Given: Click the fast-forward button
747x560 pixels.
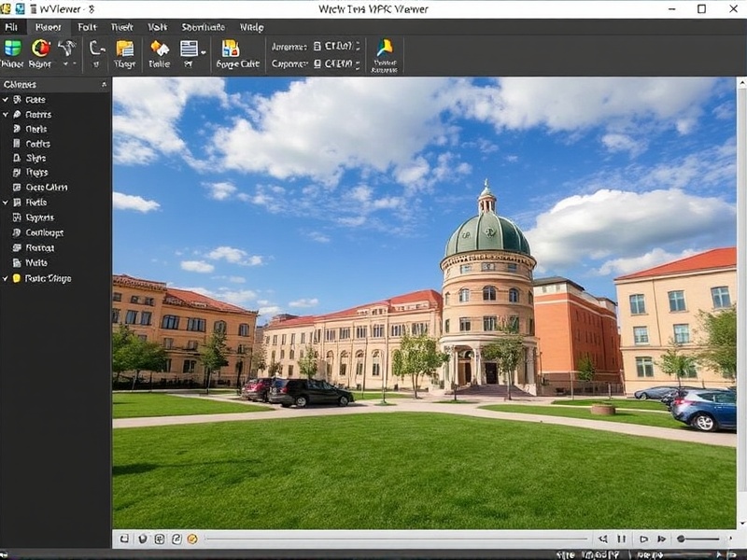Looking at the screenshot, I should 661,539.
